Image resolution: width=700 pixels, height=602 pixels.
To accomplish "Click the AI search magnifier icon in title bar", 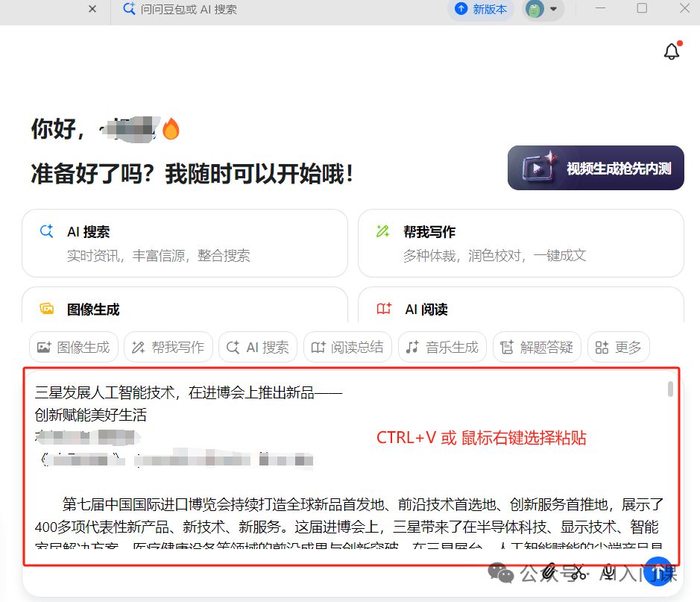I will coord(129,8).
